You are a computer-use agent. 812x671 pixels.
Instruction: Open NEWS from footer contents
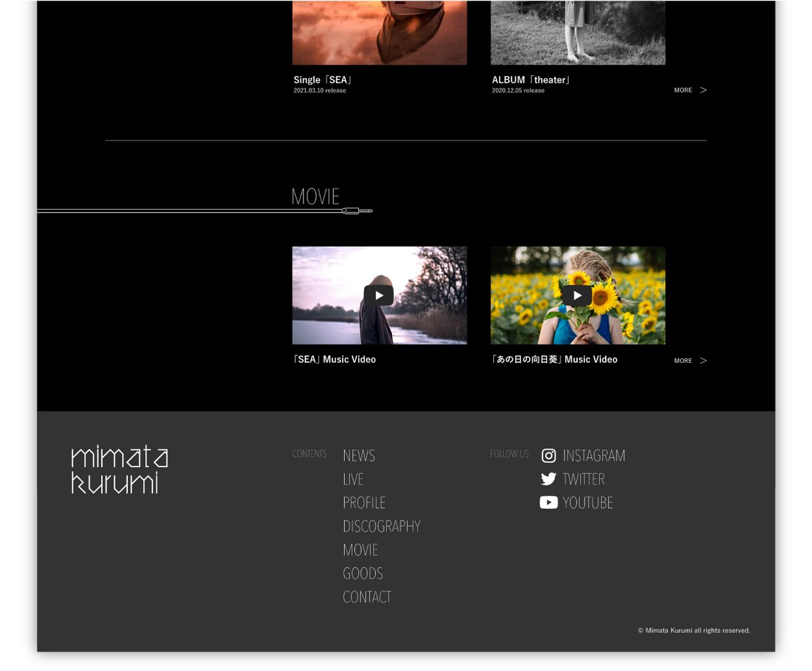359,456
